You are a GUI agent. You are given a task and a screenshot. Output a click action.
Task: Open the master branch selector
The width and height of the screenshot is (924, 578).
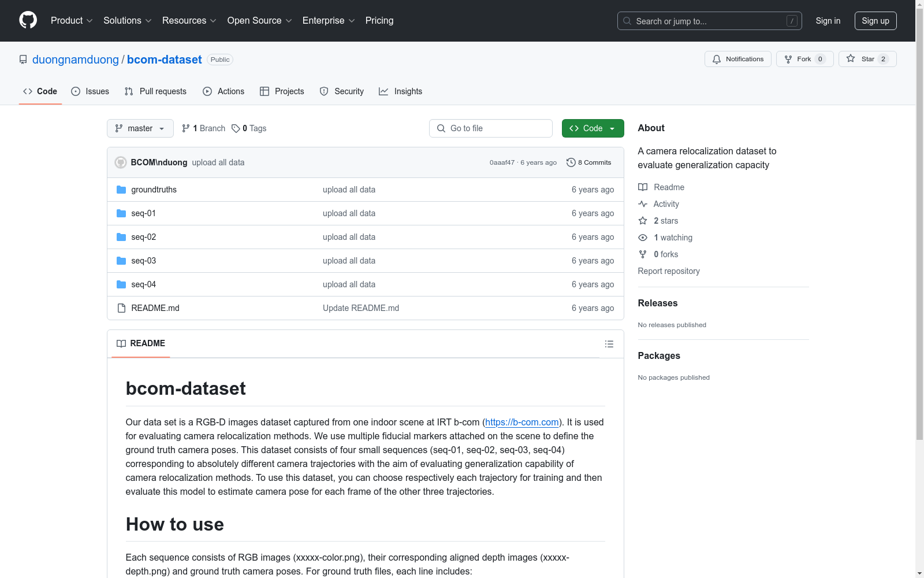pyautogui.click(x=140, y=128)
